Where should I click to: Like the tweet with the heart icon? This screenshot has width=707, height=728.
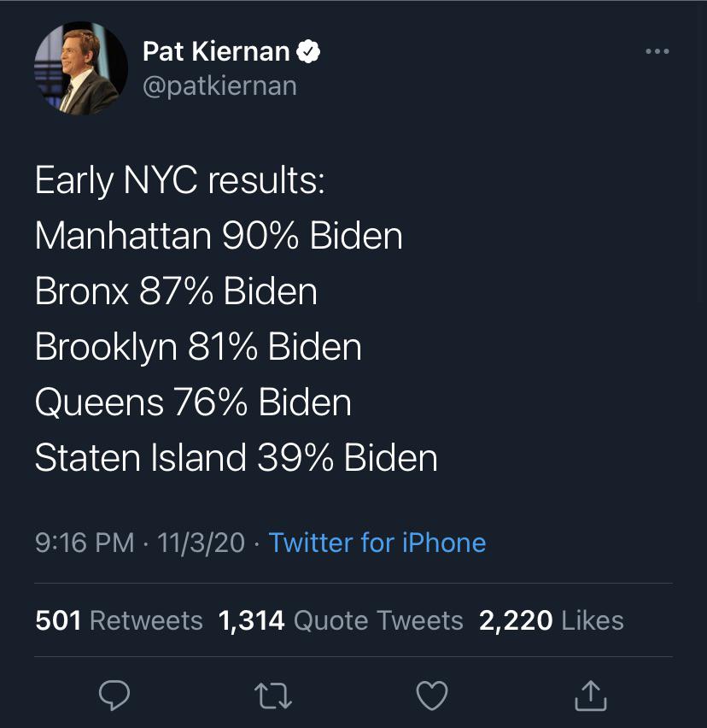click(432, 696)
